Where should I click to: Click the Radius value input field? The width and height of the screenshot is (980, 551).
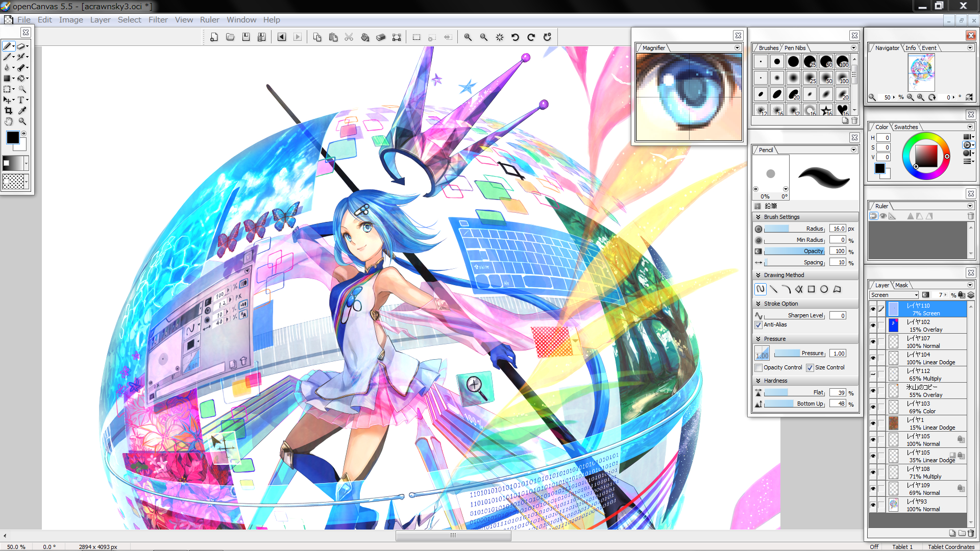[838, 229]
